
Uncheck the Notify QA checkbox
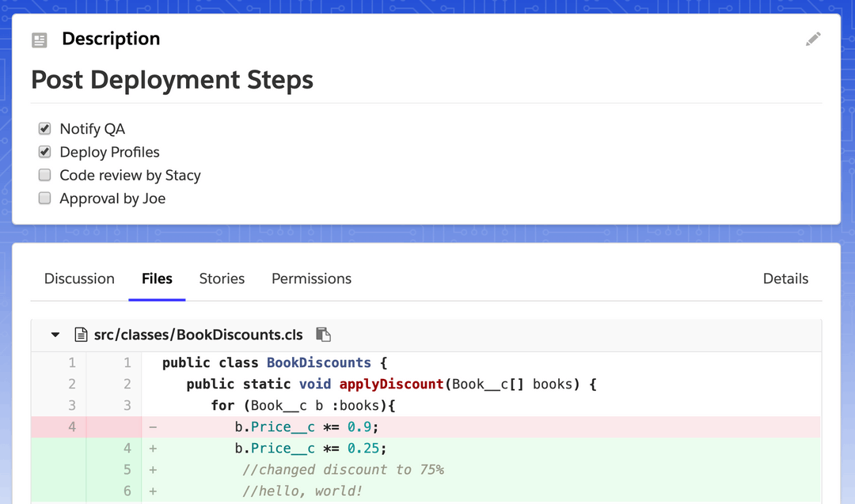[44, 127]
